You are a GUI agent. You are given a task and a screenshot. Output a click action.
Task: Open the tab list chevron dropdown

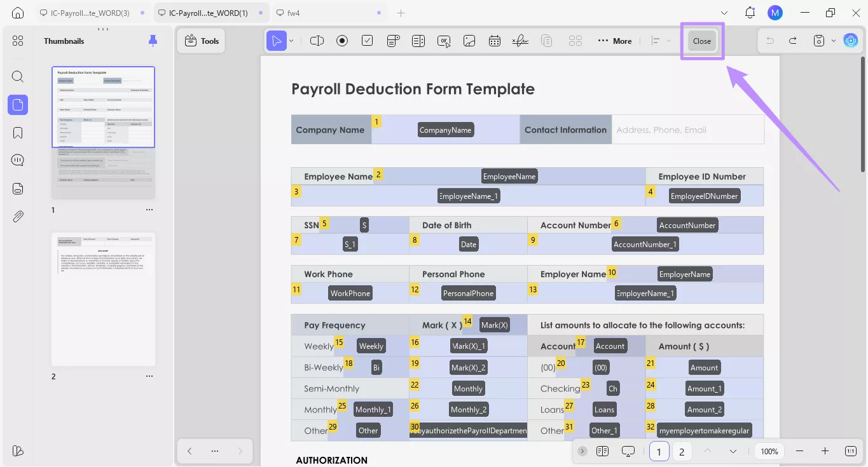(724, 13)
